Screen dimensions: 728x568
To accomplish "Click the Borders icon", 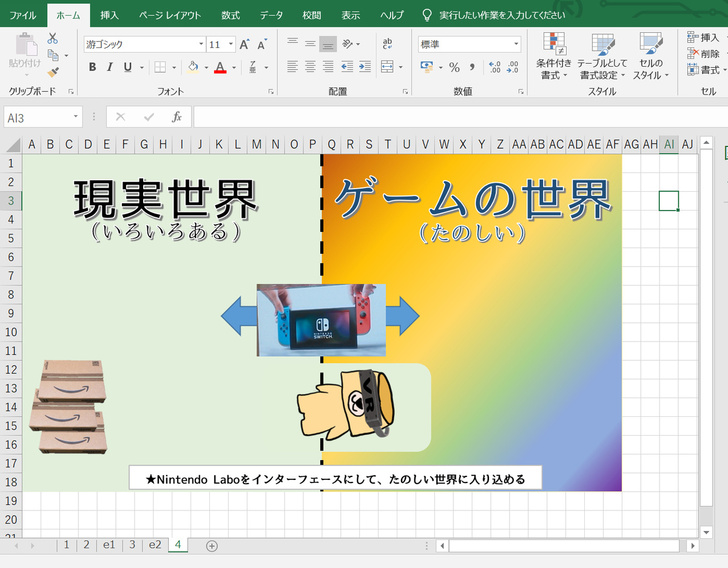I will 160,67.
